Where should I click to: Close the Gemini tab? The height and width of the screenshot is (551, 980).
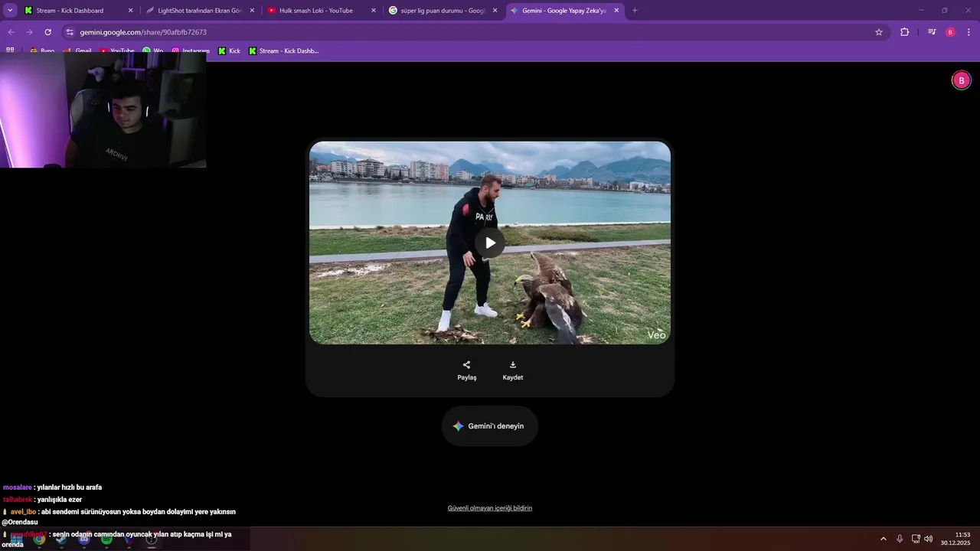616,11
